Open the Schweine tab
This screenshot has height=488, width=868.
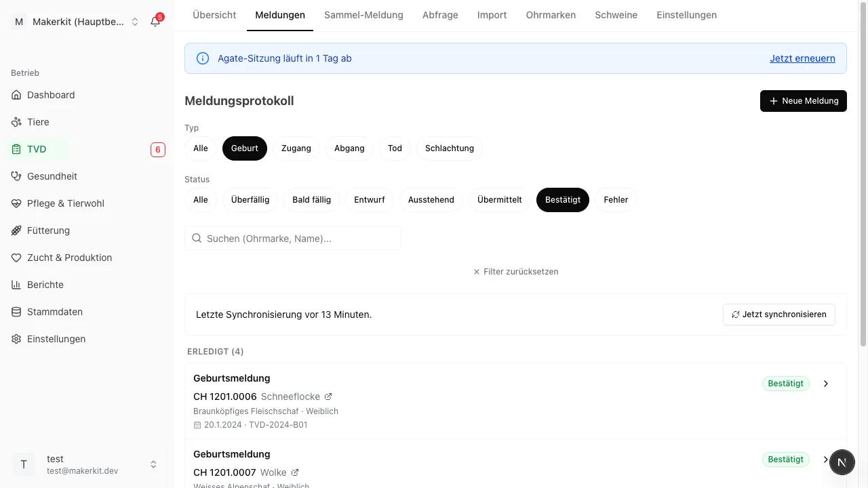click(x=616, y=15)
